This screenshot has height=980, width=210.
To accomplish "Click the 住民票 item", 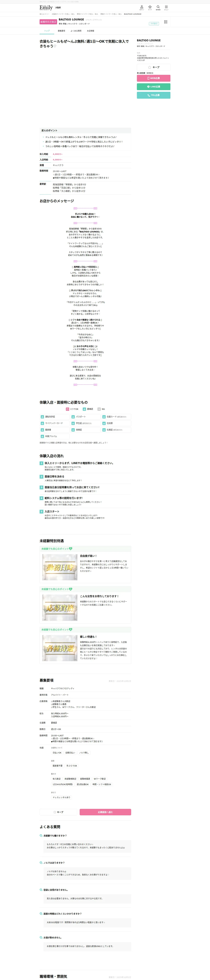I will [116, 423].
